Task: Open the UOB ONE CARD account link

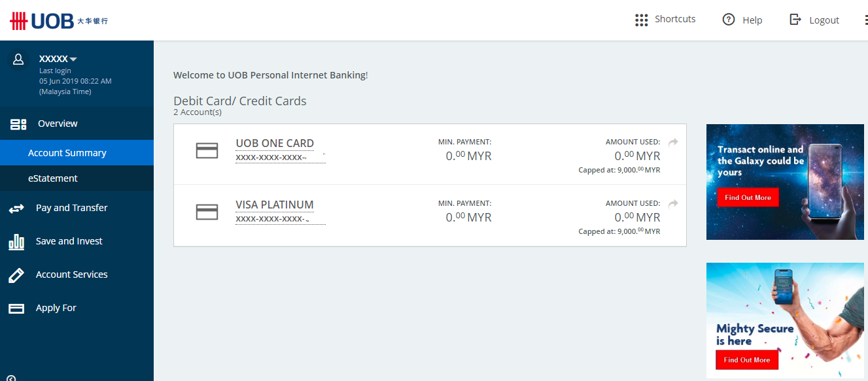Action: click(275, 143)
